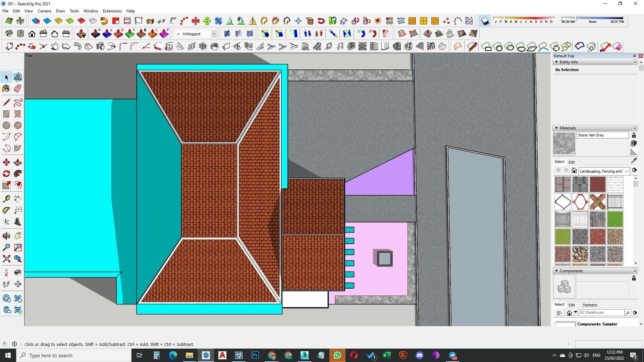Click the 3D Warehouse search button
Viewport: 644px width, 362px height.
(627, 313)
